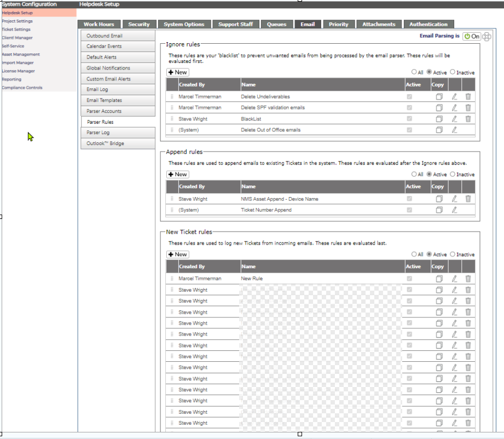Edit the BlackList ignore rule
The height and width of the screenshot is (439, 504).
(454, 119)
